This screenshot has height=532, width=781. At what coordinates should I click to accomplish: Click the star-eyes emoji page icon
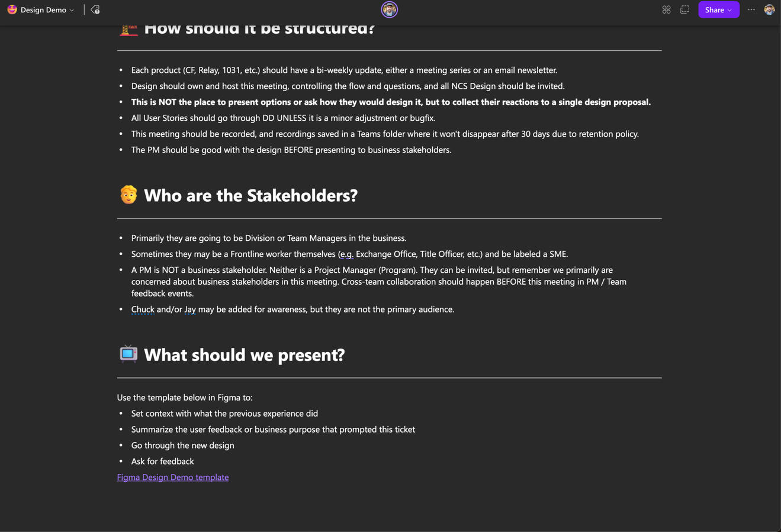click(12, 9)
